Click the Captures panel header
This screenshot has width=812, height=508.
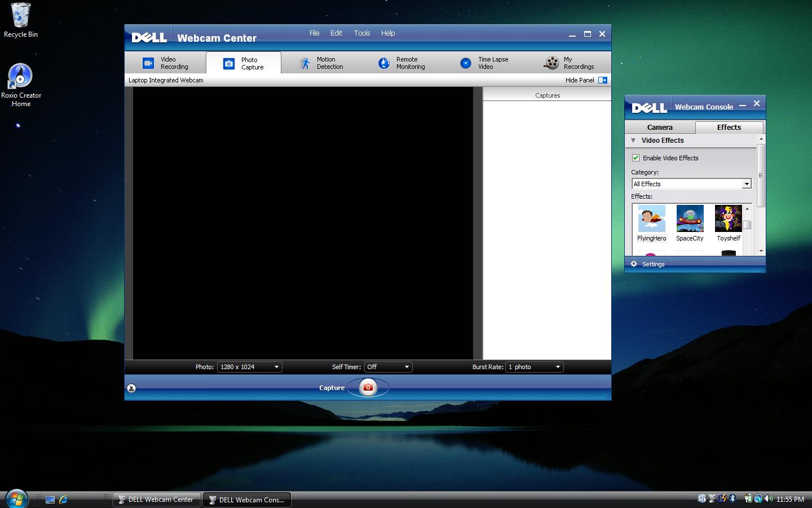(x=547, y=95)
